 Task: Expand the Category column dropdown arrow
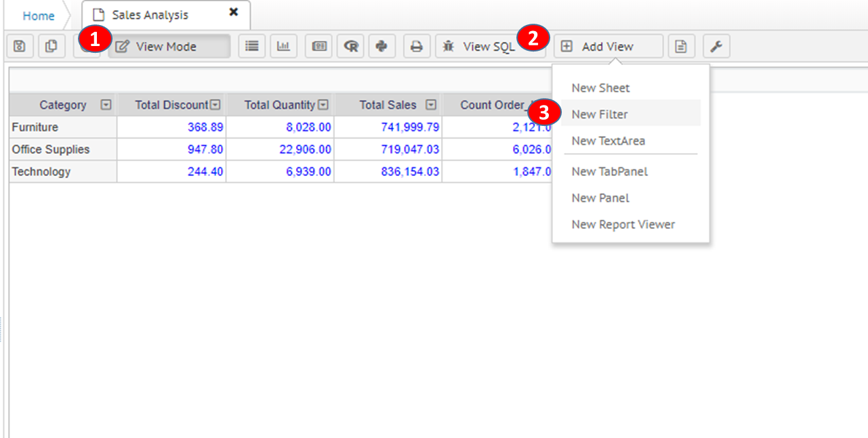(106, 105)
